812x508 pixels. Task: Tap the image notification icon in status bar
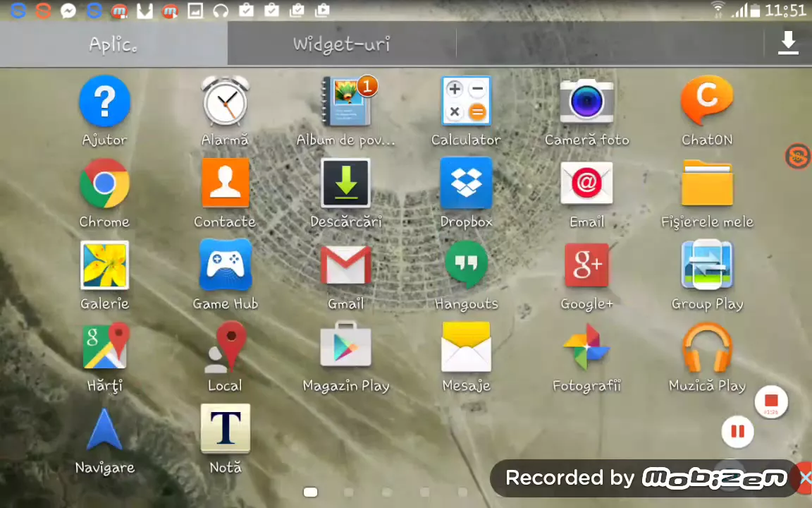pos(195,11)
